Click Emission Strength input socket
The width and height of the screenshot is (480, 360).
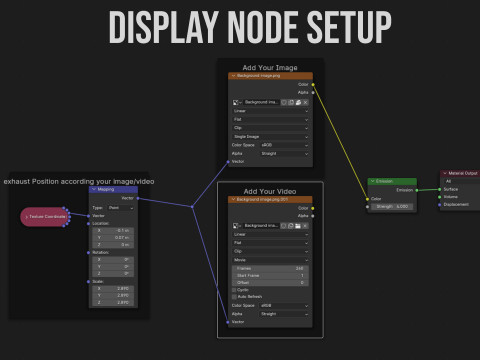pos(368,207)
